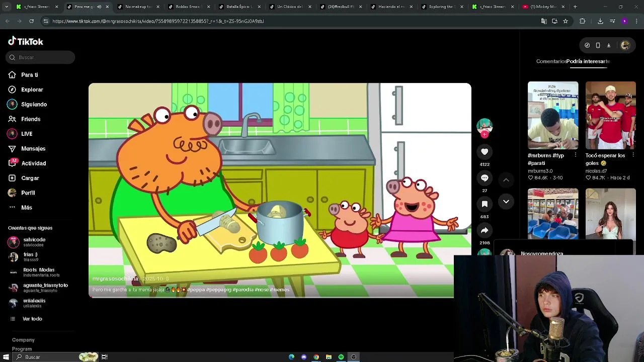Switch to Batalla Épica browser tab
The width and height of the screenshot is (644, 362).
coord(239,7)
